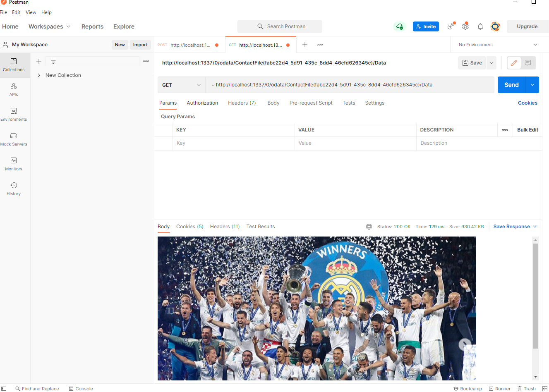
Task: Switch to Test Results tab
Action: pyautogui.click(x=261, y=227)
